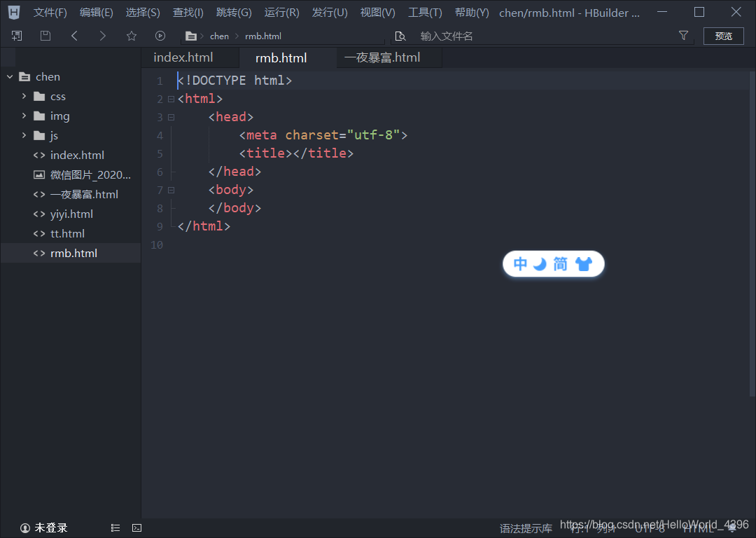Toggle simplified Chinese 简 icon
The image size is (756, 538).
click(x=560, y=264)
